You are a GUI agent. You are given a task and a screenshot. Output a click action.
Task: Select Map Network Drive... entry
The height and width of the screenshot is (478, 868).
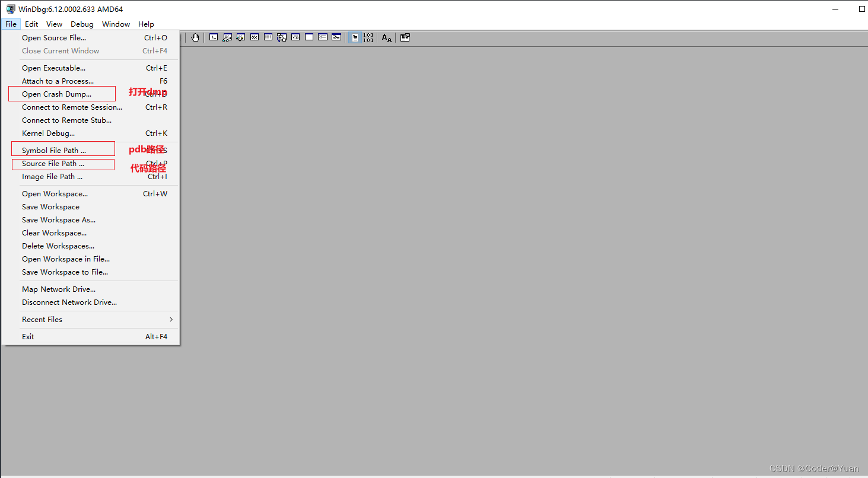tap(90, 289)
